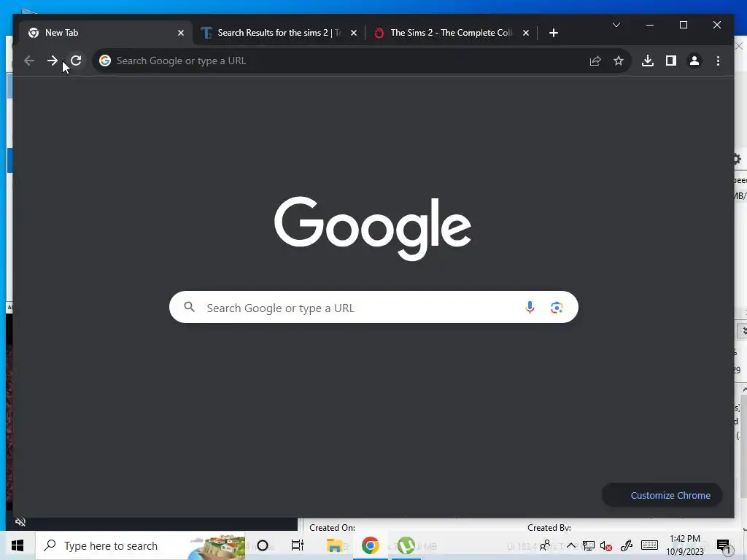Open File Explorer from the taskbar

click(334, 545)
